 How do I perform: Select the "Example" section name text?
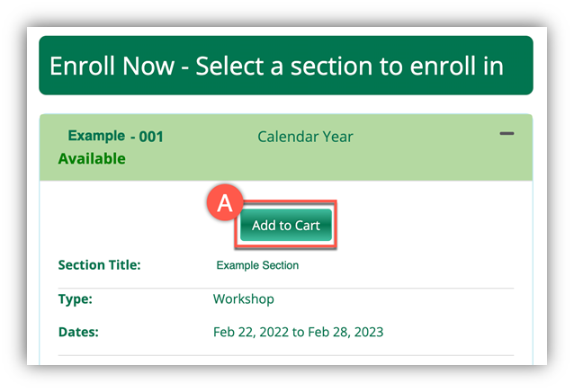(96, 136)
